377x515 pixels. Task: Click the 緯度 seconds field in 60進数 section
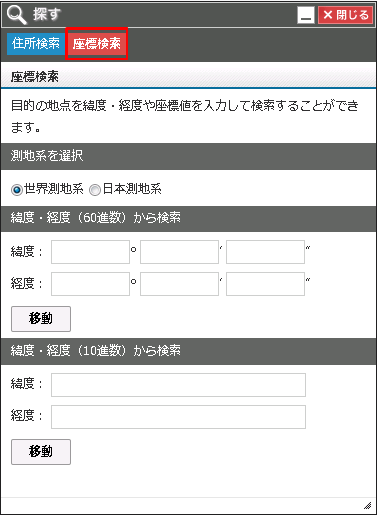[265, 252]
